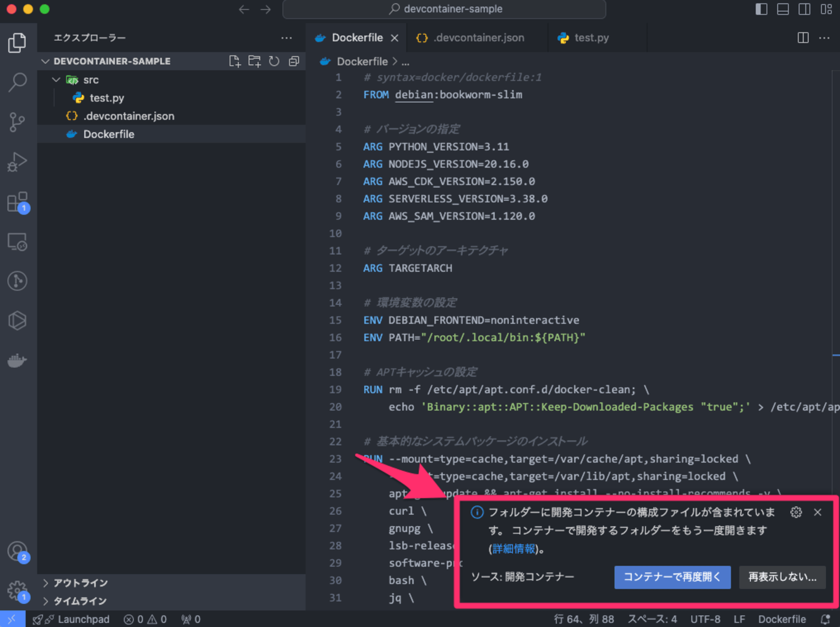Image resolution: width=840 pixels, height=627 pixels.
Task: Toggle the primary sidebar visibility
Action: click(x=761, y=9)
